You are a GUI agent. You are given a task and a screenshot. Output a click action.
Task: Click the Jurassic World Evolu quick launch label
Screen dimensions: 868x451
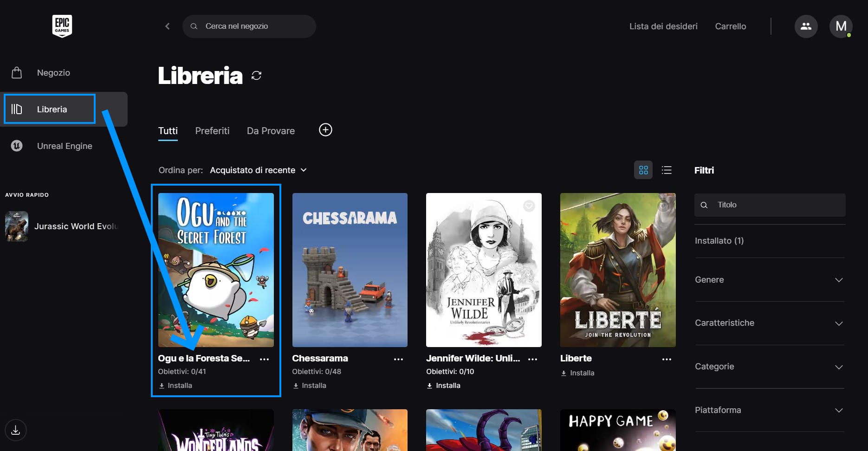[x=77, y=226]
